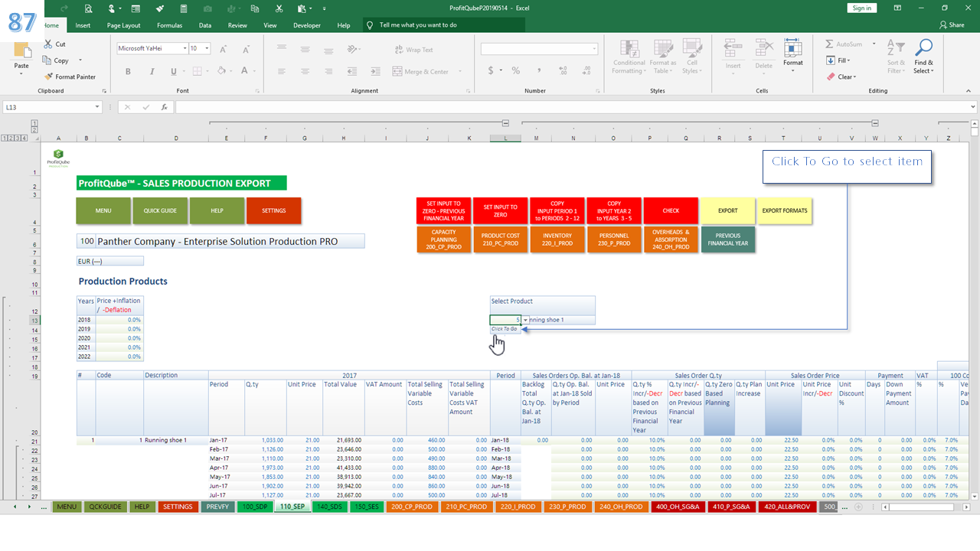Click the Font Color A icon

tap(243, 71)
